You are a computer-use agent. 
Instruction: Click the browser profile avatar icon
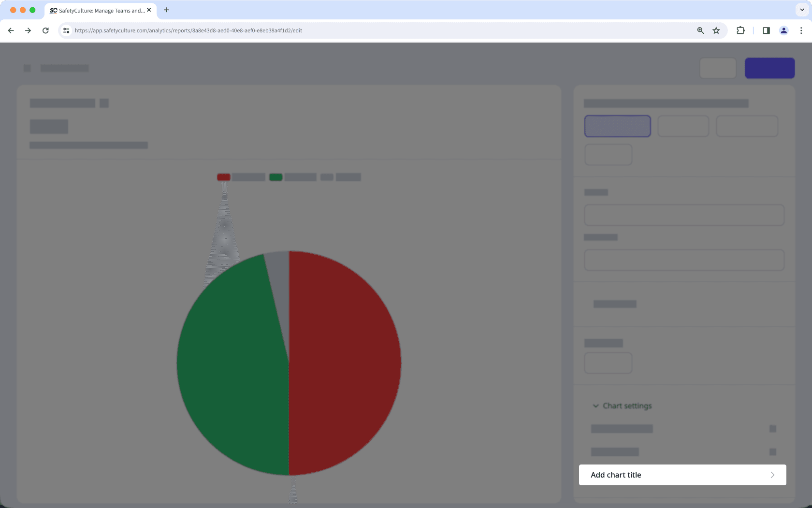coord(783,30)
